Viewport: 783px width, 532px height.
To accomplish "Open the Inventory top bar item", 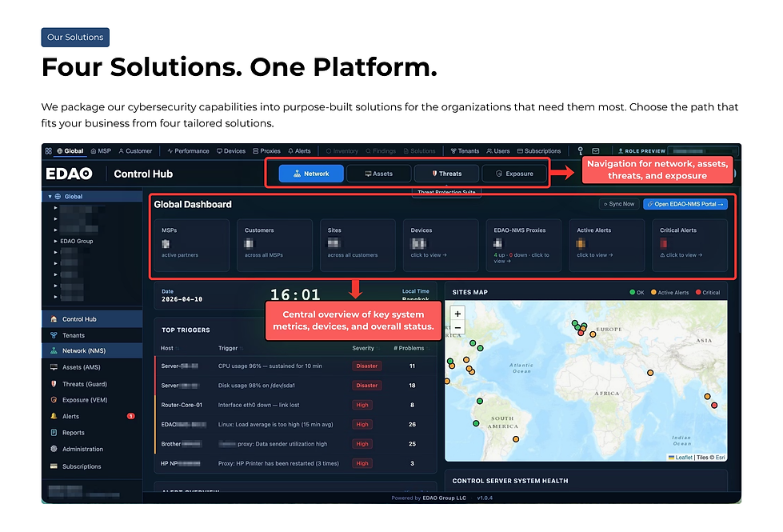I will click(x=342, y=151).
